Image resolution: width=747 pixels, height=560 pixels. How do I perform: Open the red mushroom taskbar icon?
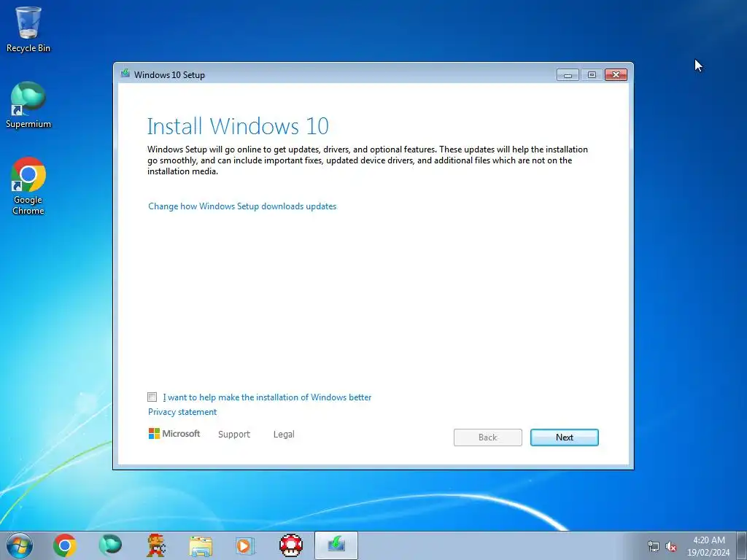point(290,545)
